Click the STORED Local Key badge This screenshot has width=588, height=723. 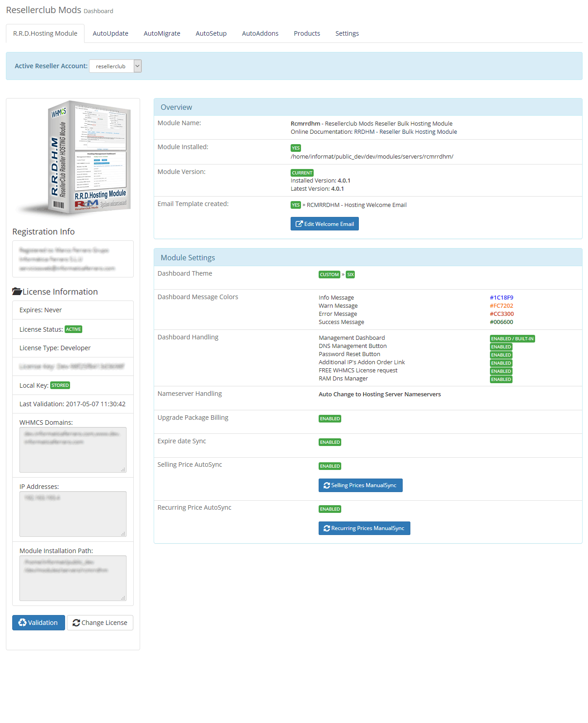point(60,385)
